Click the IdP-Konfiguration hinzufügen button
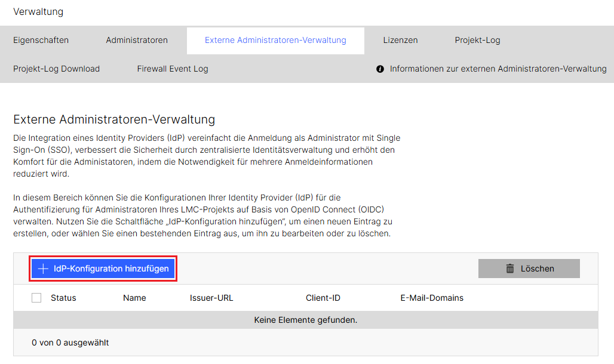This screenshot has width=614, height=364. [x=103, y=269]
